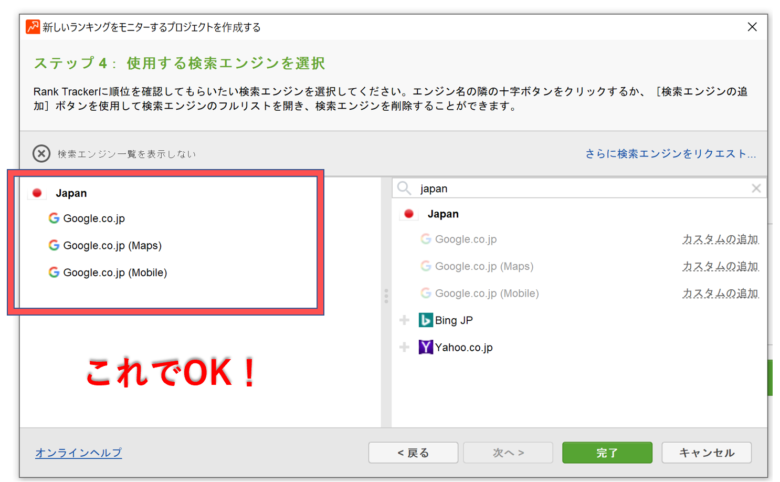Viewport: 780px width, 482px height.
Task: Click Google icon beside selected Google.co.jp (Mobile)
Action: pyautogui.click(x=54, y=272)
